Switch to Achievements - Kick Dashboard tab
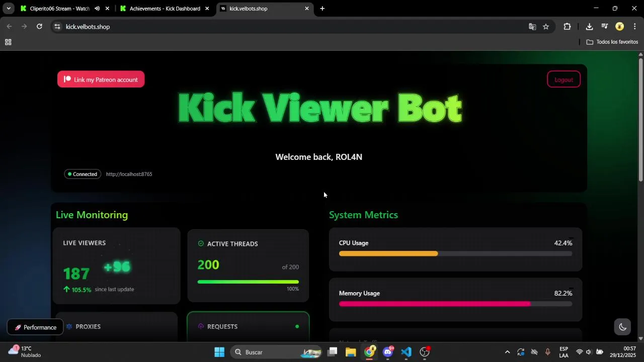The width and height of the screenshot is (644, 362). pos(165,9)
